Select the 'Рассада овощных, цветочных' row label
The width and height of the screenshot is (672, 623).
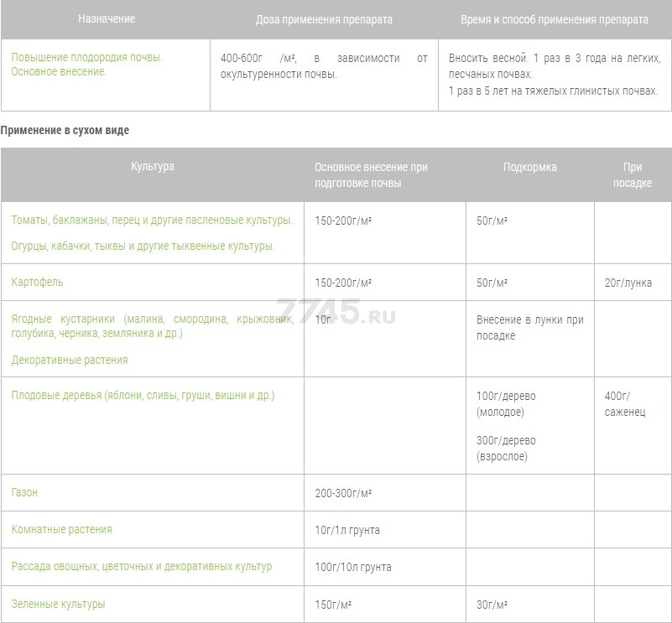tap(142, 567)
